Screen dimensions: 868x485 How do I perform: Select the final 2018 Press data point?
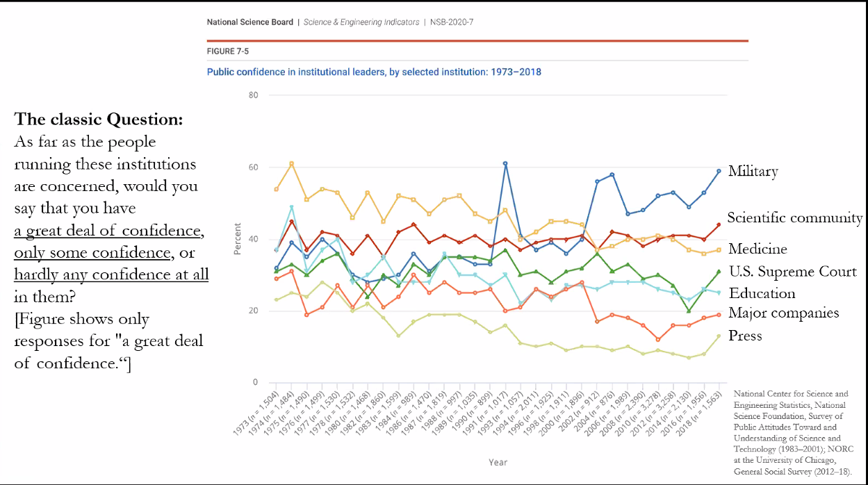719,336
